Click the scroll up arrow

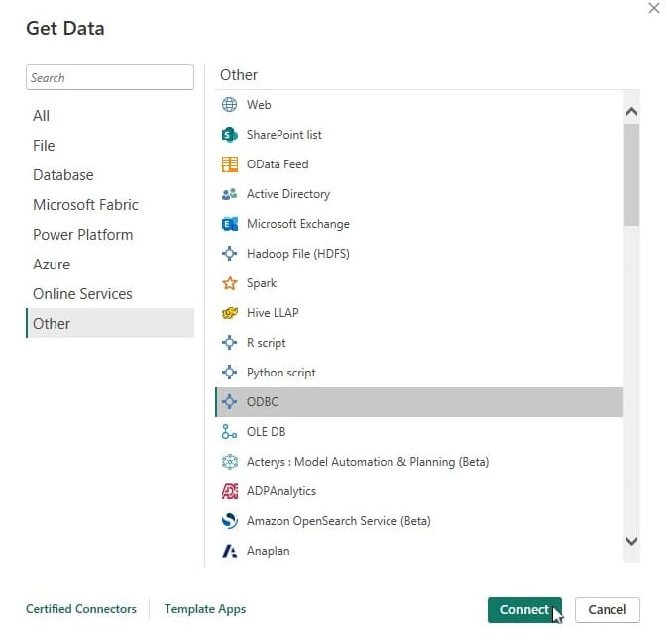[631, 112]
